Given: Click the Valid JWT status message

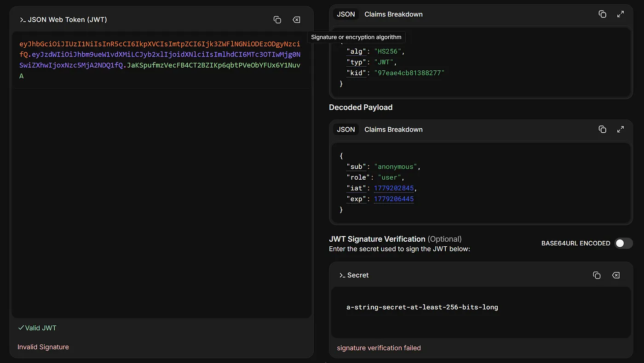Looking at the screenshot, I should click(x=37, y=328).
